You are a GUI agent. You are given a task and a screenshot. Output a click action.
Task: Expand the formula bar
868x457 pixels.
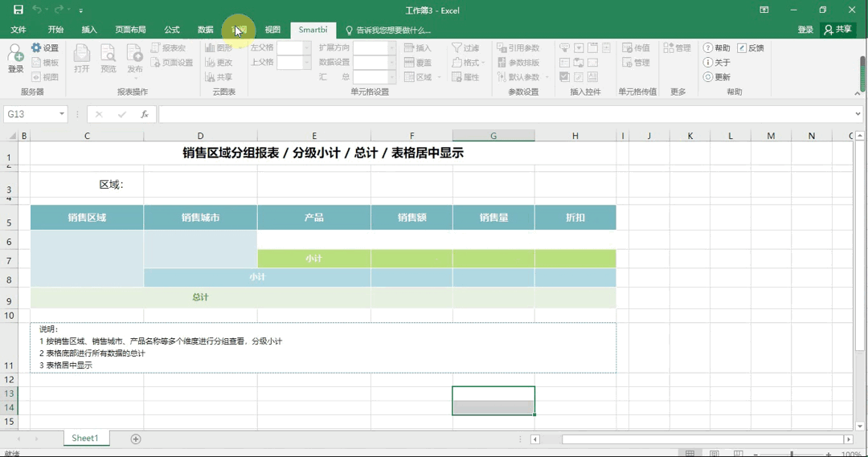tap(858, 114)
